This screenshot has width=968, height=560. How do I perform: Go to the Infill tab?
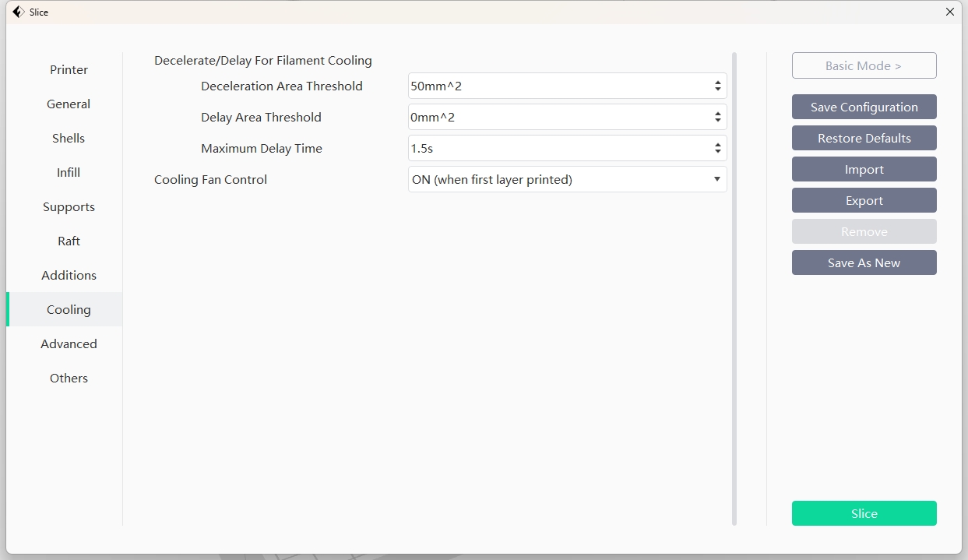click(69, 173)
